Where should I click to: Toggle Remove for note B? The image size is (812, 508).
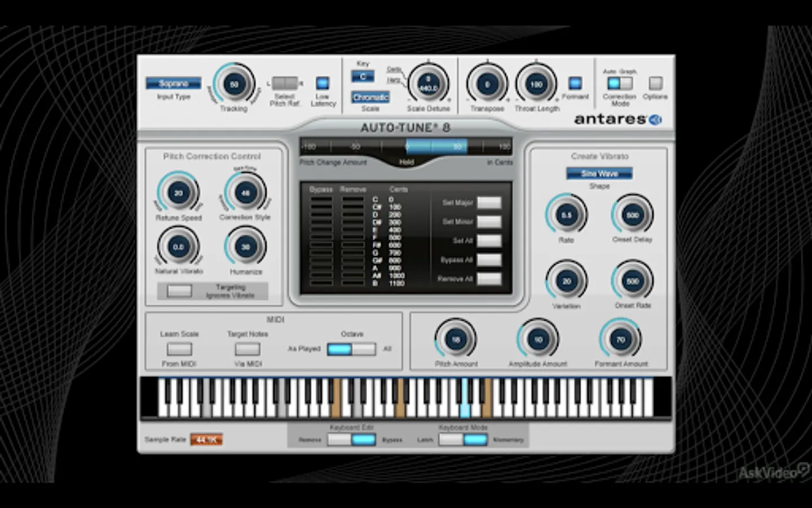353,283
